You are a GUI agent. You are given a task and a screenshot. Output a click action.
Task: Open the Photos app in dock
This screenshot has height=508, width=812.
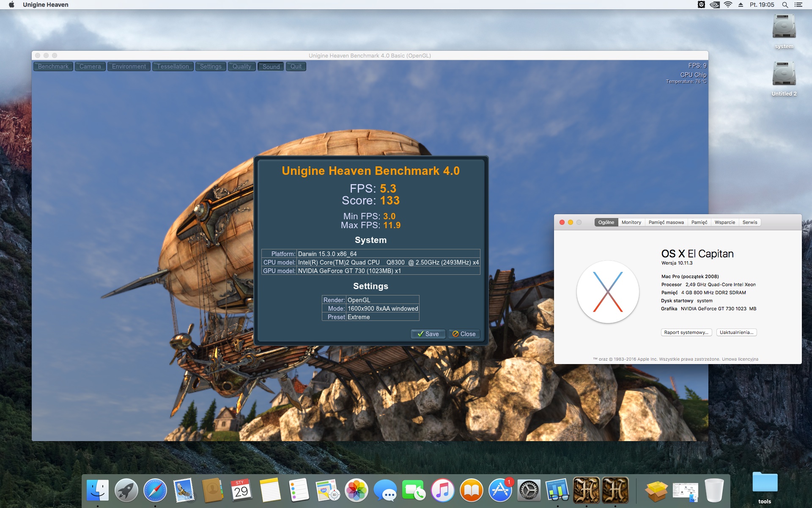(356, 491)
